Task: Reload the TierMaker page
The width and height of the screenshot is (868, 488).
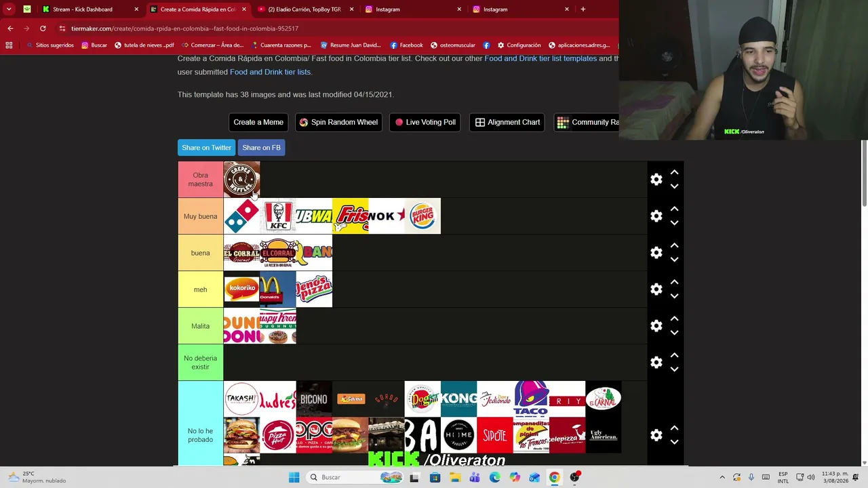Action: [x=43, y=28]
